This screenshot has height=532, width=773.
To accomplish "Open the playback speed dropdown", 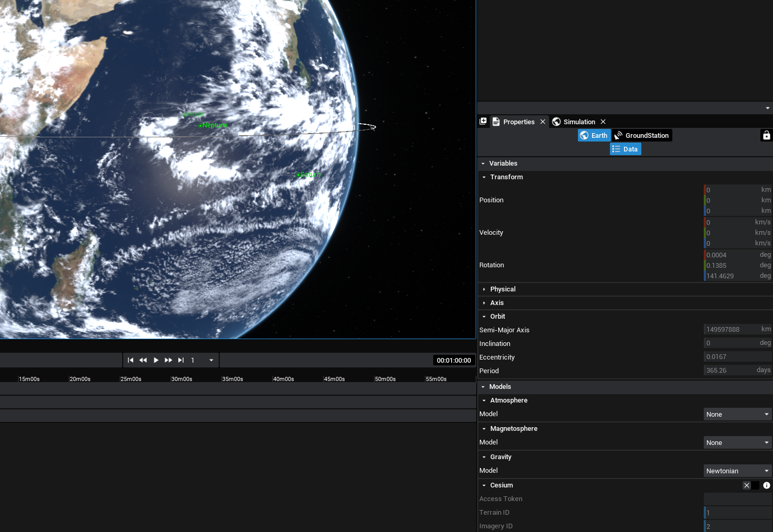I will coord(211,360).
